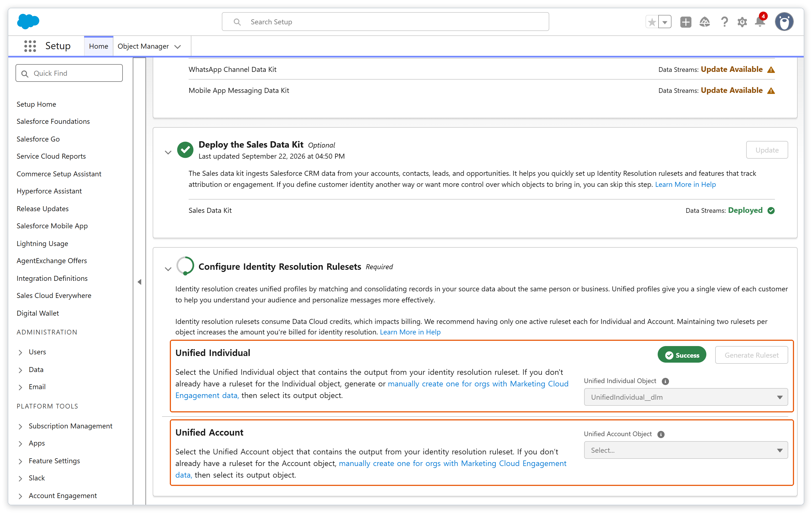Screen dimensions: 812x513
Task: Click the Identity Resolution progress ring
Action: pyautogui.click(x=185, y=266)
